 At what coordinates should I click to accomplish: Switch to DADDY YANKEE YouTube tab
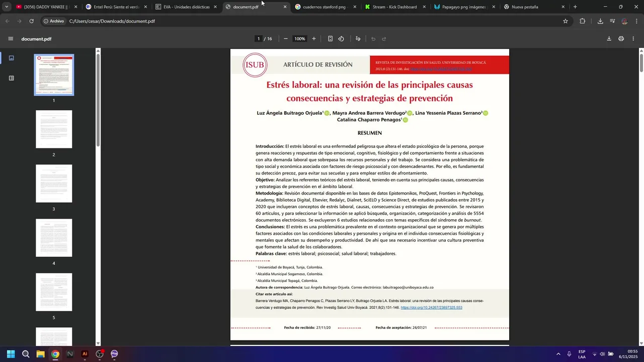[46, 7]
